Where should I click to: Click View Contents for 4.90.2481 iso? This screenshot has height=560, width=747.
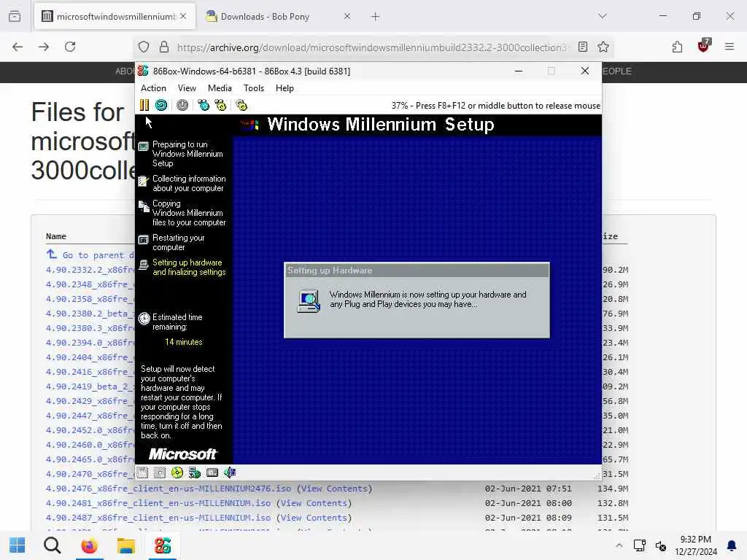[314, 503]
